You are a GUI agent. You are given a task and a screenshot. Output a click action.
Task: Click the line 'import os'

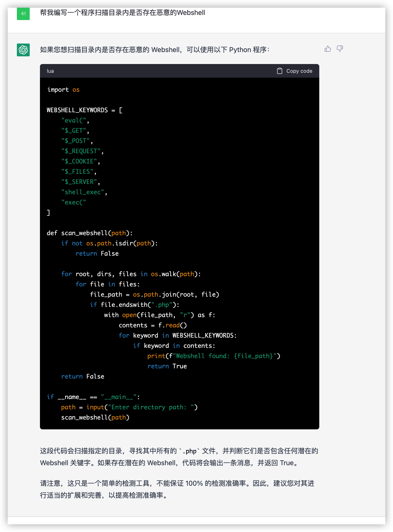tap(63, 90)
